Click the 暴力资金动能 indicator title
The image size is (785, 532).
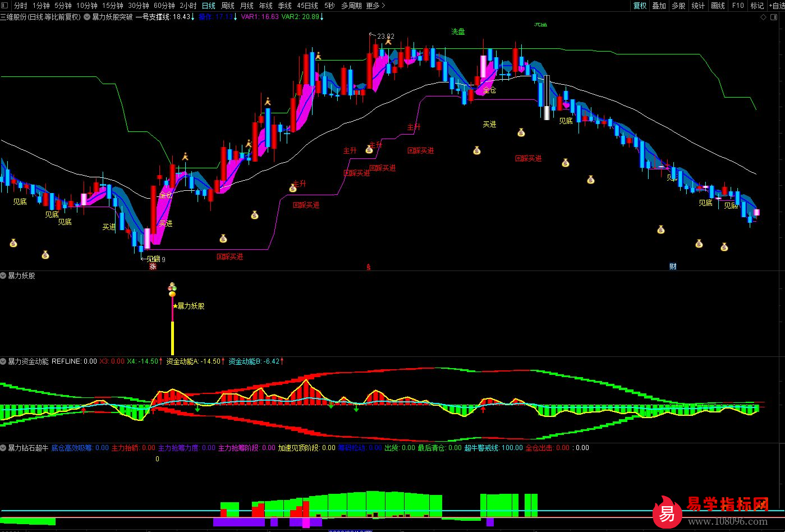[x=28, y=361]
